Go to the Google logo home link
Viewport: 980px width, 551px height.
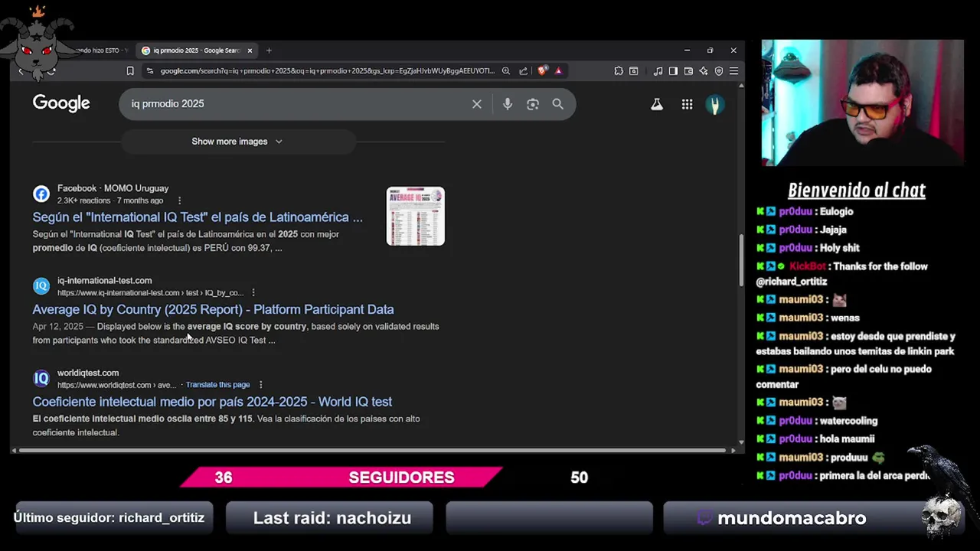click(x=61, y=103)
